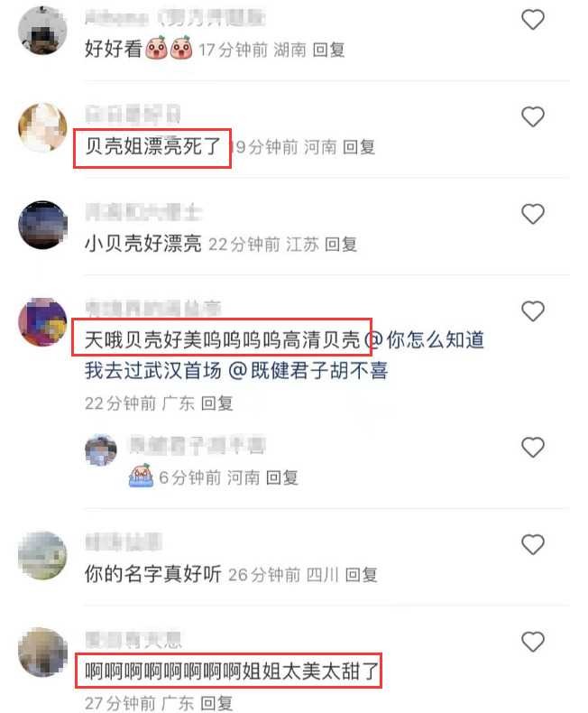
Task: Open avatar of '好好看' commenter
Action: 42,31
